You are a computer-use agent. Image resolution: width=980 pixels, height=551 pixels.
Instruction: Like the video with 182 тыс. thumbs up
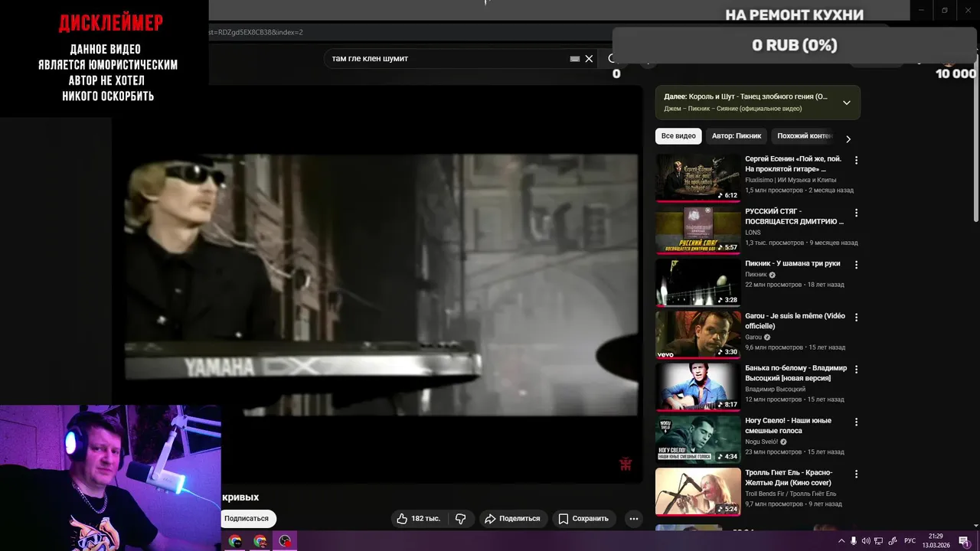[x=418, y=519]
